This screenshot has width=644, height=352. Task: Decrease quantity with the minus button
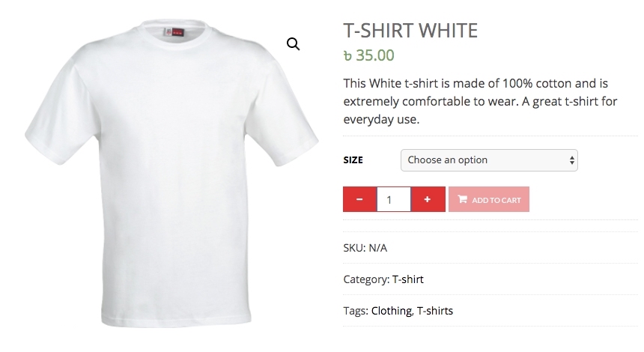[x=359, y=199]
